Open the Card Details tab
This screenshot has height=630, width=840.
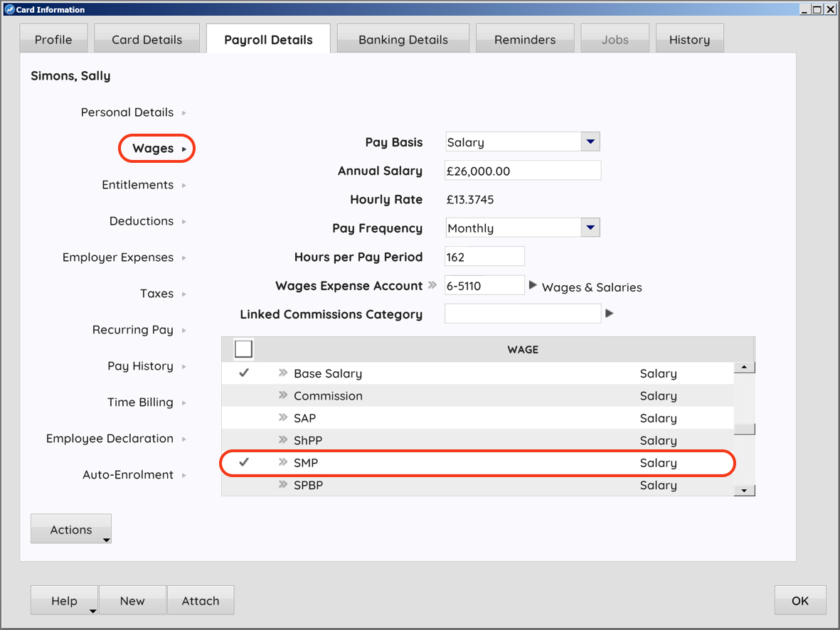147,40
